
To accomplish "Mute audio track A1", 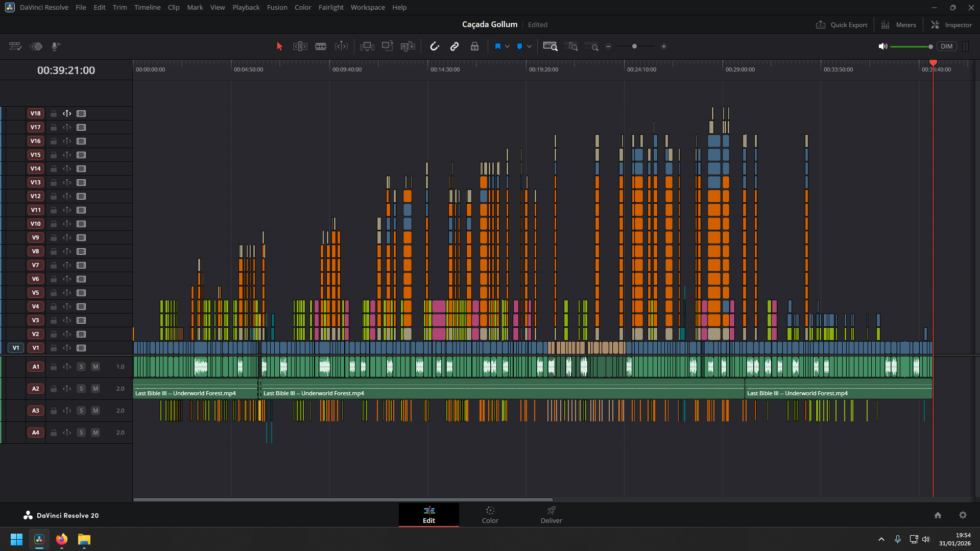I will coord(95,367).
